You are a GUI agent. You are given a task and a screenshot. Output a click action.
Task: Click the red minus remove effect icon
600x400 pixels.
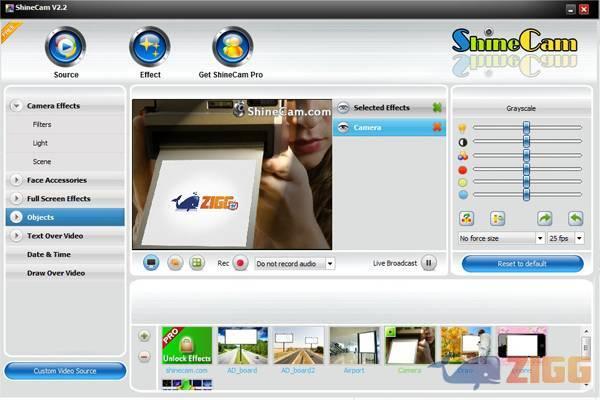tap(144, 356)
